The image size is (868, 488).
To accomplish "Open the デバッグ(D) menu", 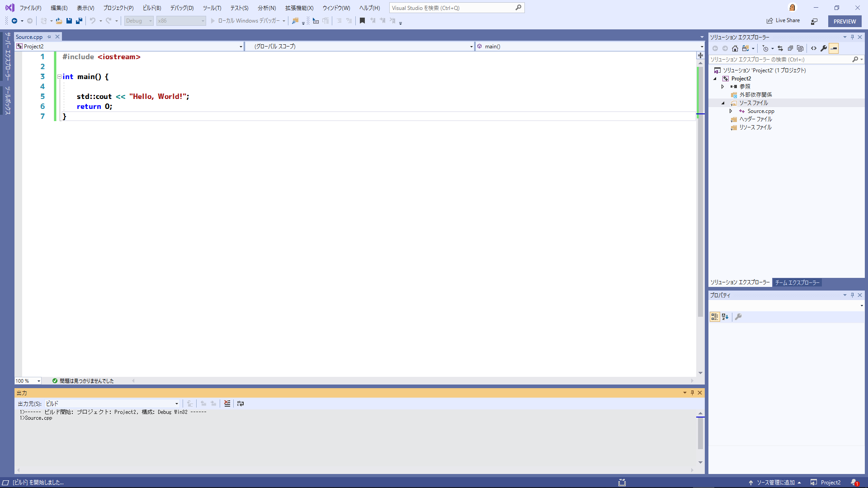I will tap(182, 8).
